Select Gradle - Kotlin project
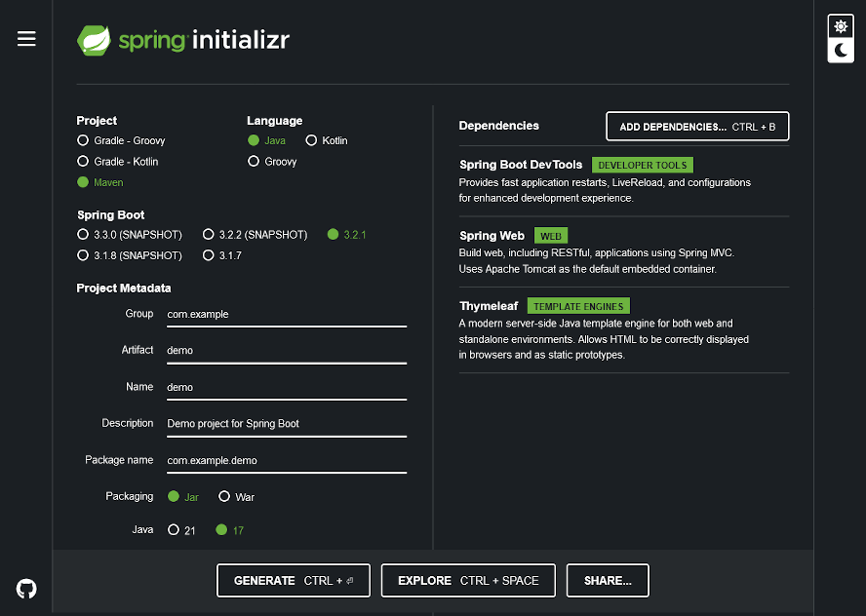Image resolution: width=866 pixels, height=616 pixels. [x=118, y=161]
